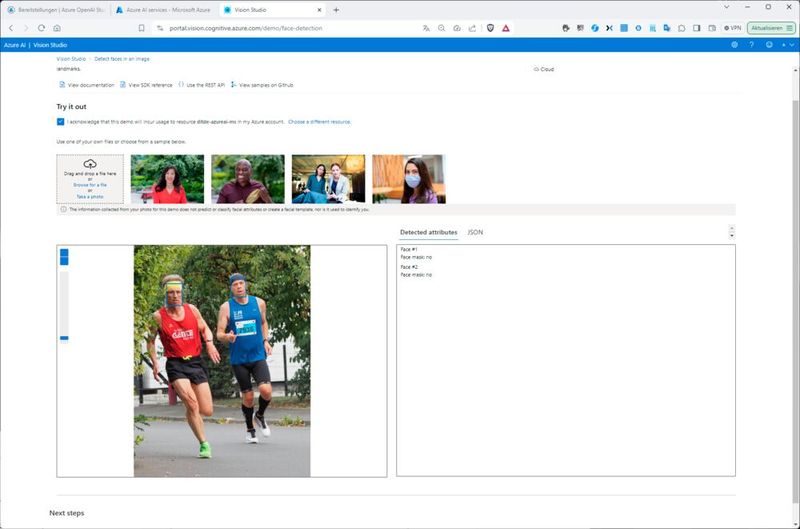Open View SDK reference link
Viewport: 800px width, 529px height.
click(x=146, y=85)
